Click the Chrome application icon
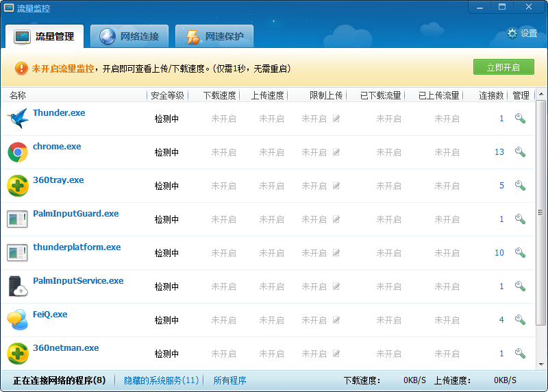This screenshot has height=392, width=548. point(17,152)
